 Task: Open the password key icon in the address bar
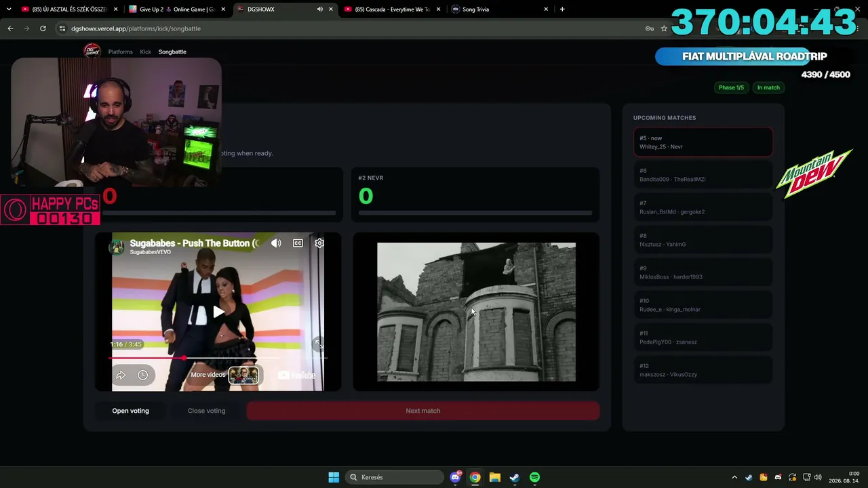click(x=649, y=28)
